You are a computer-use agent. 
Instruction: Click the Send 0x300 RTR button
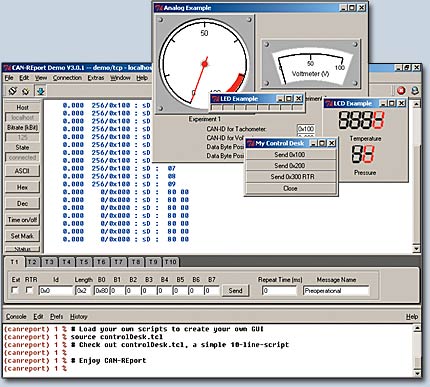(291, 177)
